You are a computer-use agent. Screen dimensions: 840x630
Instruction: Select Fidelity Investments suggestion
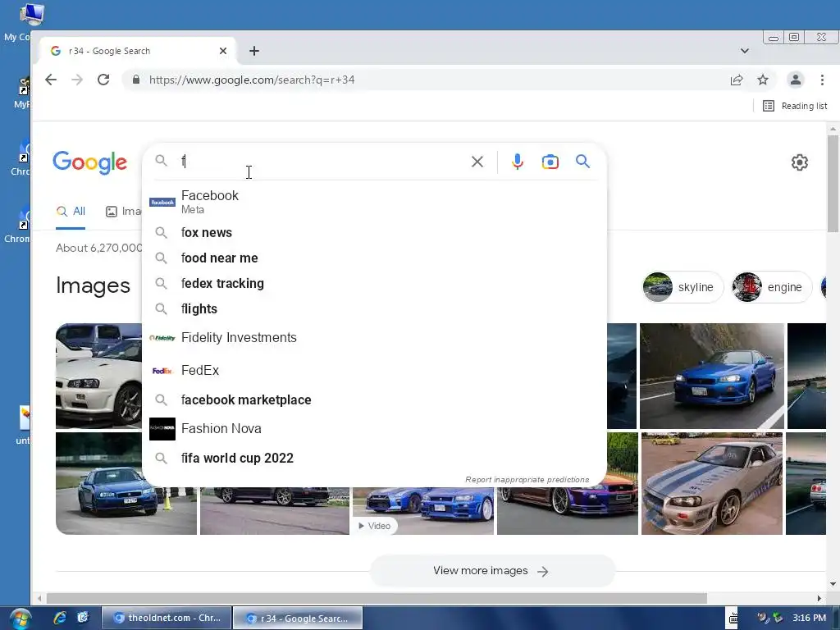pyautogui.click(x=374, y=337)
